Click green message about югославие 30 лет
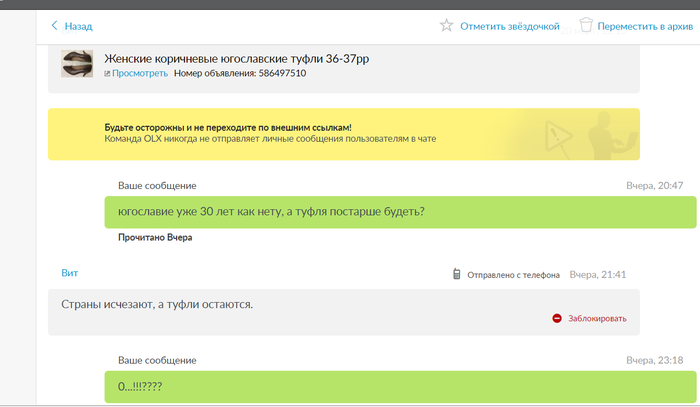The width and height of the screenshot is (700, 407). coord(400,212)
